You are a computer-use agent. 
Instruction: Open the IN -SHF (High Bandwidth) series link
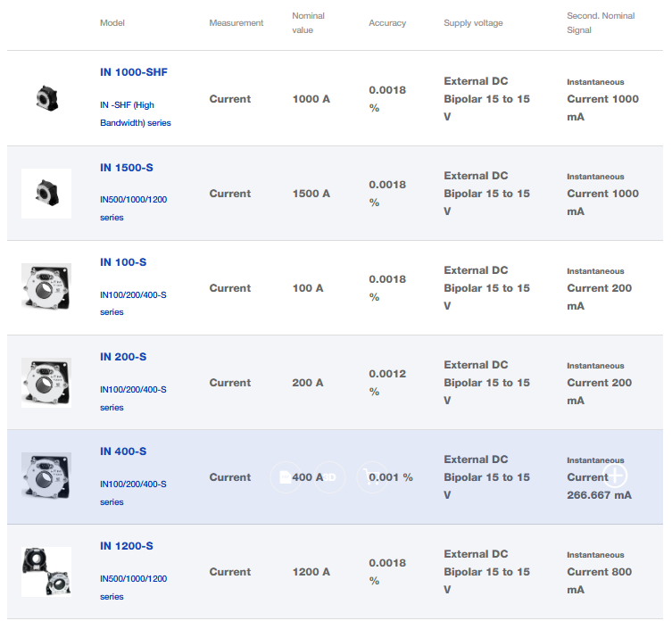click(135, 114)
